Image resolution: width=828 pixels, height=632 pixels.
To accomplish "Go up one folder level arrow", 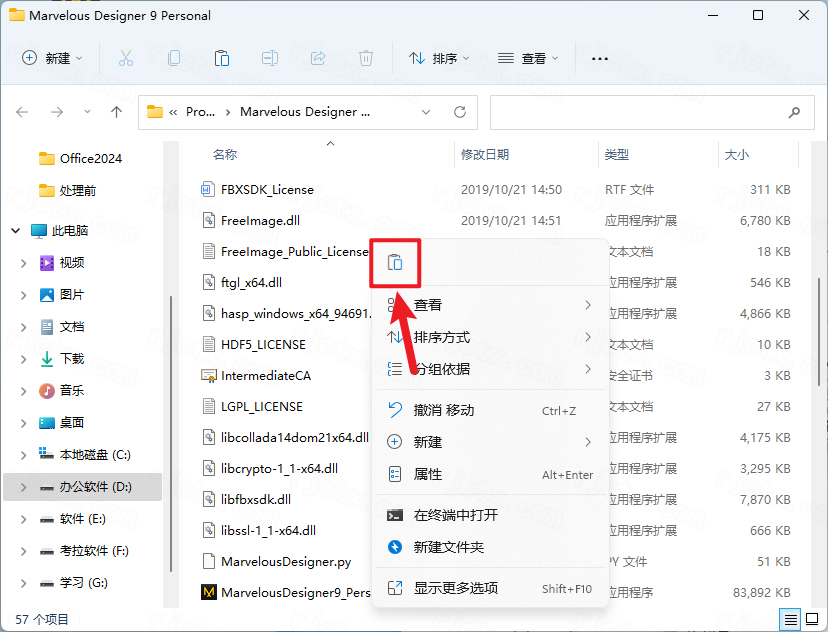I will tap(117, 112).
